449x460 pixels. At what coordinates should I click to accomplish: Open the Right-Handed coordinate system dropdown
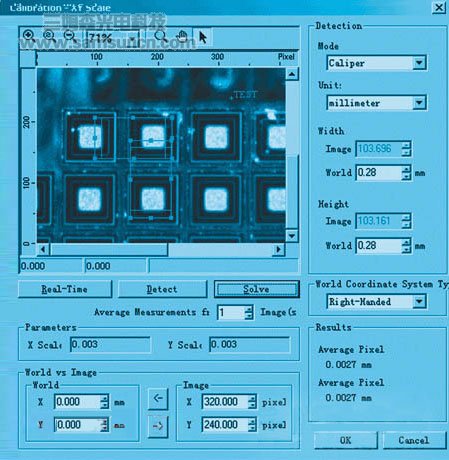(419, 301)
